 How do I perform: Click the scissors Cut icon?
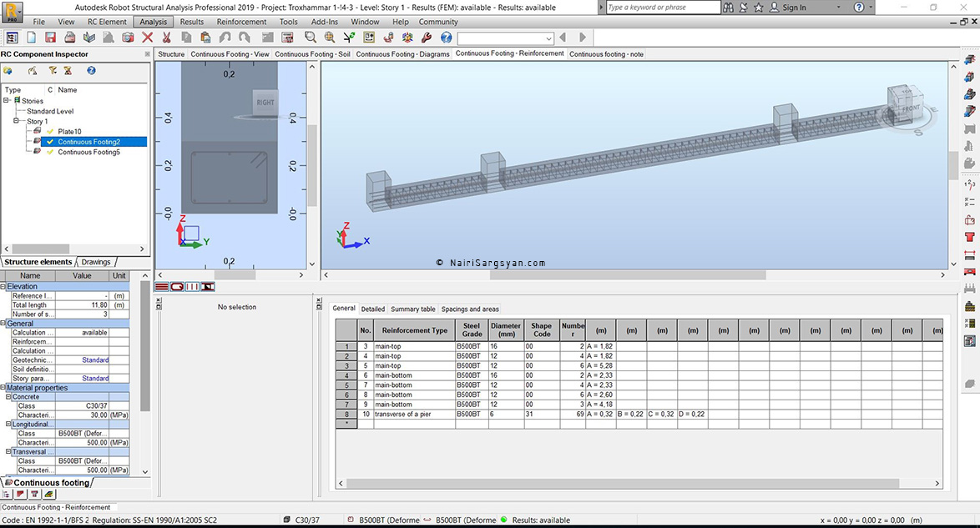click(x=167, y=38)
